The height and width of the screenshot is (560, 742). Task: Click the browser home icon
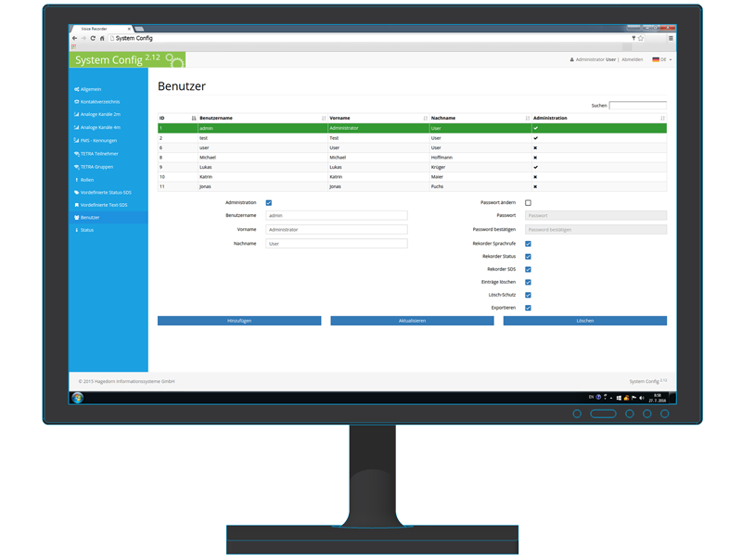pos(102,38)
